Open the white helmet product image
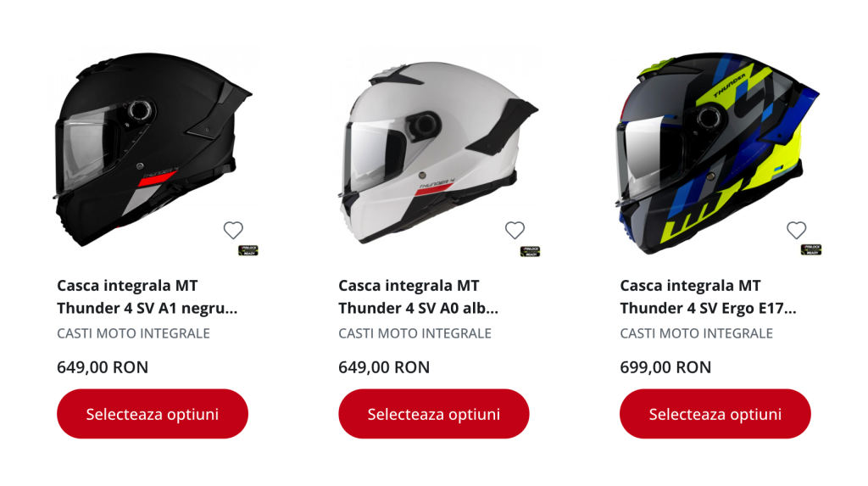Viewport: 868px width, 486px height. 437,153
